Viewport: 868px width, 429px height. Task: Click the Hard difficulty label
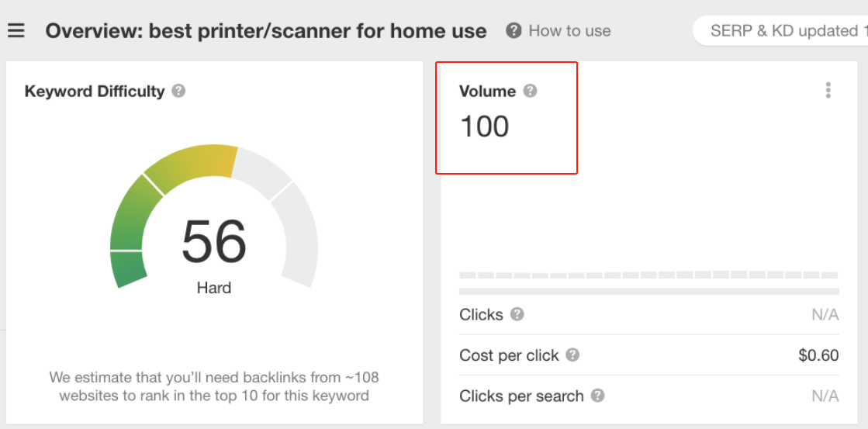pos(214,288)
